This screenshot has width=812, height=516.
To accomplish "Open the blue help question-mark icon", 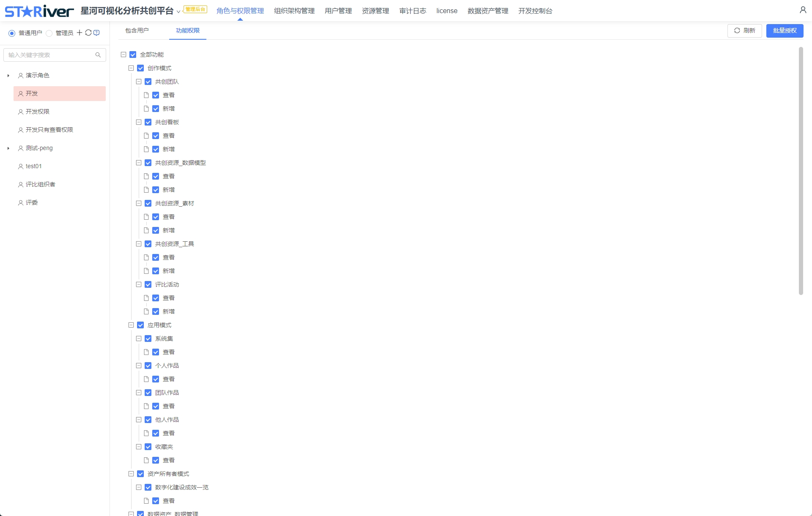I will coord(96,33).
